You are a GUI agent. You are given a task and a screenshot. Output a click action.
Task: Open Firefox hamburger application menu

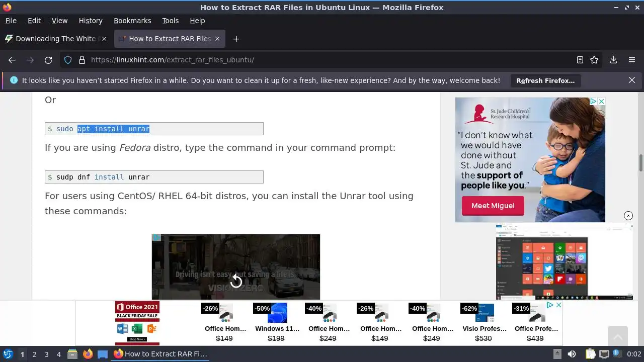point(632,60)
